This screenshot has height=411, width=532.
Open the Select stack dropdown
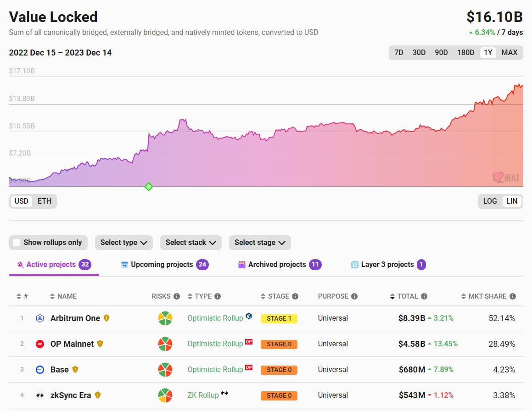tap(190, 243)
